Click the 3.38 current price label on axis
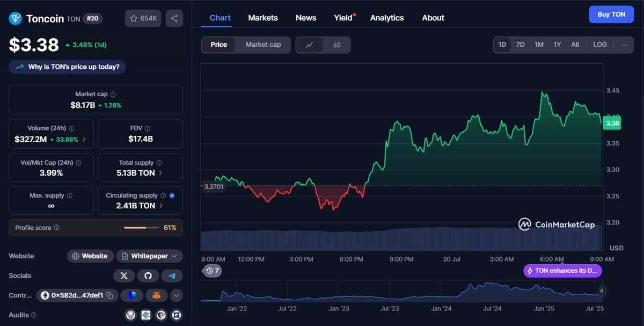The height and width of the screenshot is (326, 644). 612,124
